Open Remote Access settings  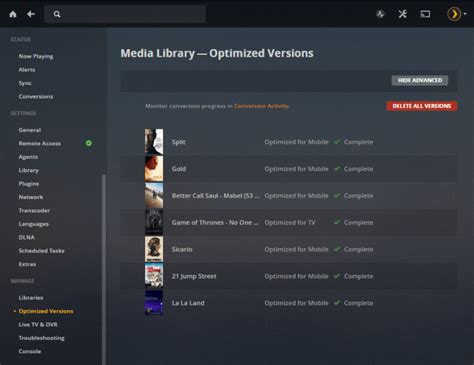(40, 143)
